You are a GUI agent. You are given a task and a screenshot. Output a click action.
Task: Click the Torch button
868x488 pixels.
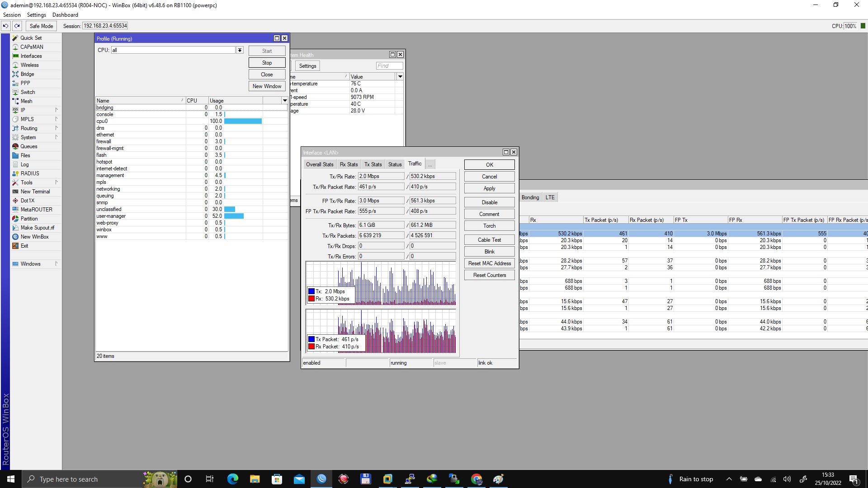[489, 226]
